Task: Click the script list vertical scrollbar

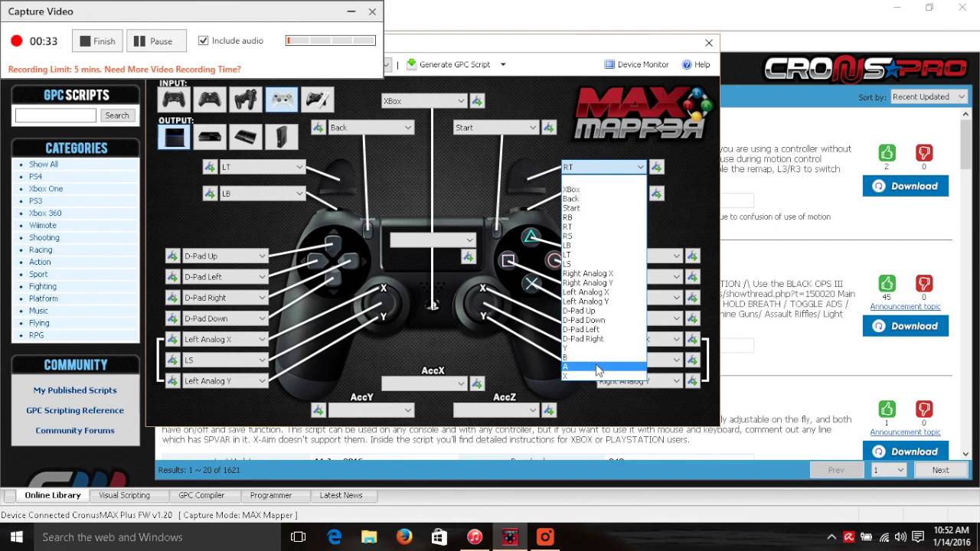Action: [965, 283]
